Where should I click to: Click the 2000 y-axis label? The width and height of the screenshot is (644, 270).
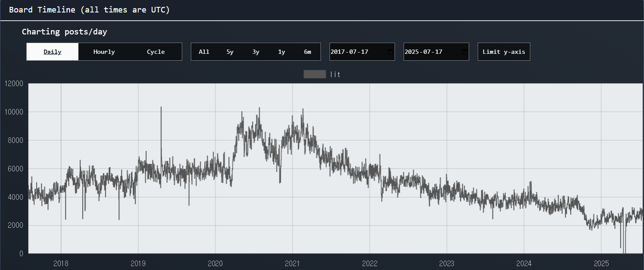16,226
